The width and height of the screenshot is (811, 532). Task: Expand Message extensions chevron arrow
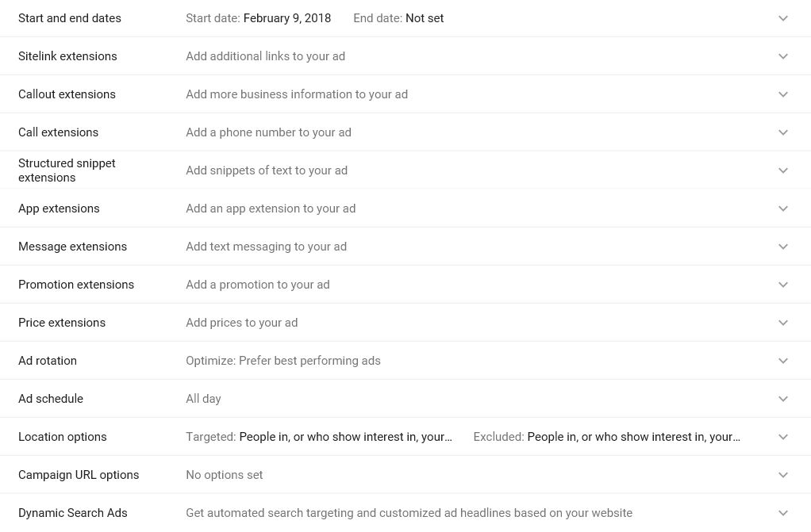pyautogui.click(x=782, y=247)
